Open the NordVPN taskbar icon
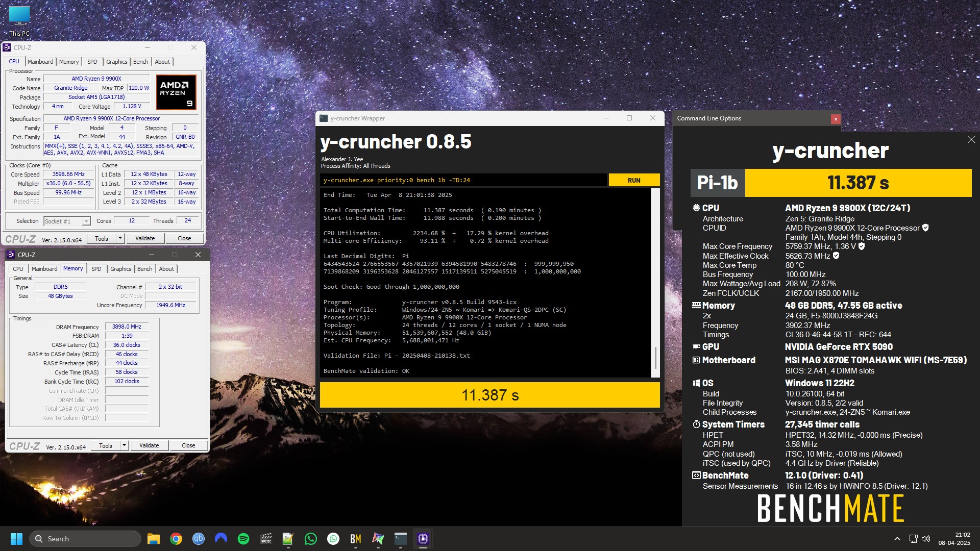This screenshot has width=980, height=551. (221, 539)
